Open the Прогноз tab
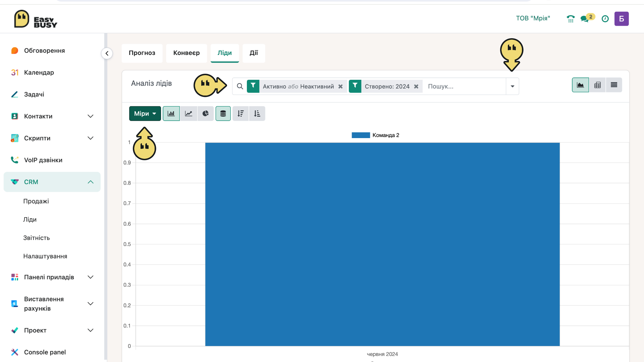644x362 pixels. click(142, 53)
